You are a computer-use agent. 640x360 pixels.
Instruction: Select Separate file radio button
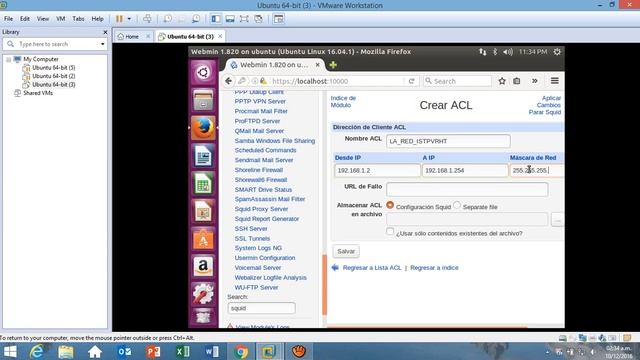click(457, 205)
